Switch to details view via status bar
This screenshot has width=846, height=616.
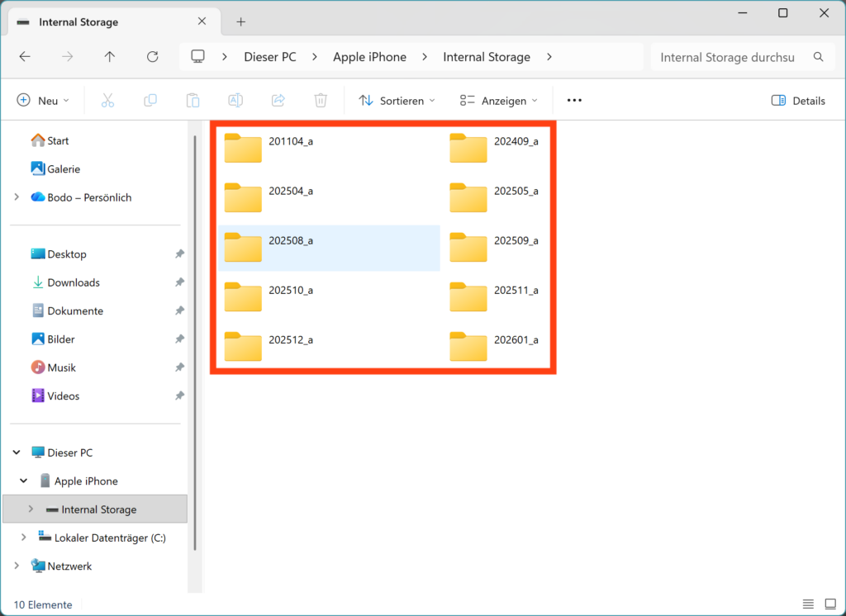click(808, 604)
